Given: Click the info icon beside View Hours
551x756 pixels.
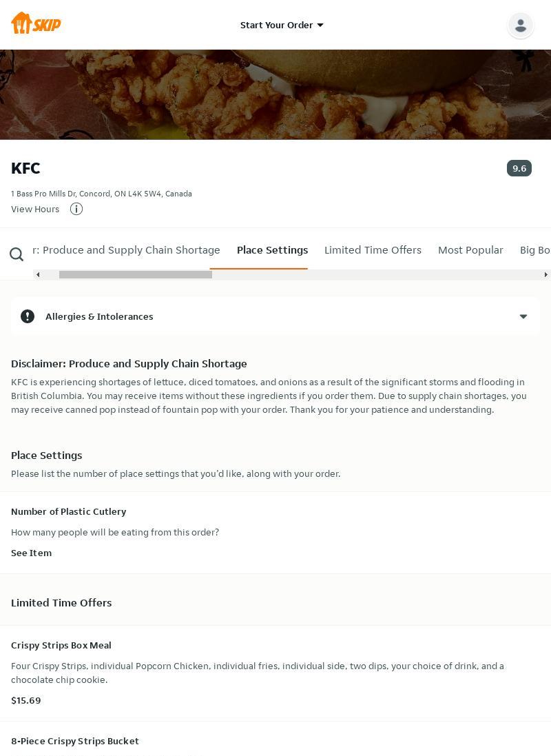Looking at the screenshot, I should 76,209.
